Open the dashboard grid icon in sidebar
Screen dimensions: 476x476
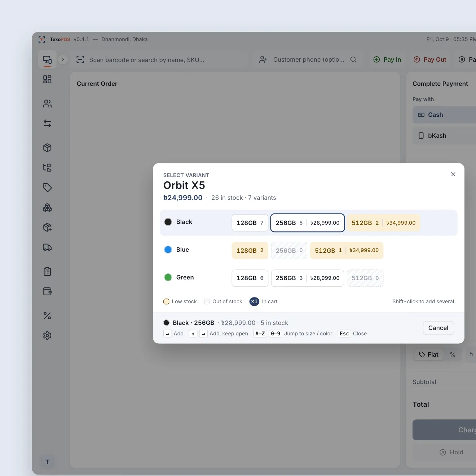click(x=47, y=79)
